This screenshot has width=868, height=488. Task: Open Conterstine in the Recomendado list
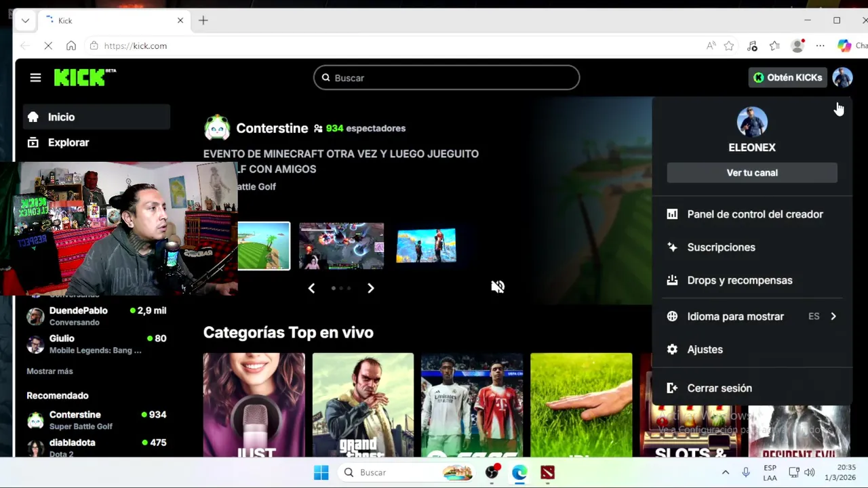pos(96,420)
